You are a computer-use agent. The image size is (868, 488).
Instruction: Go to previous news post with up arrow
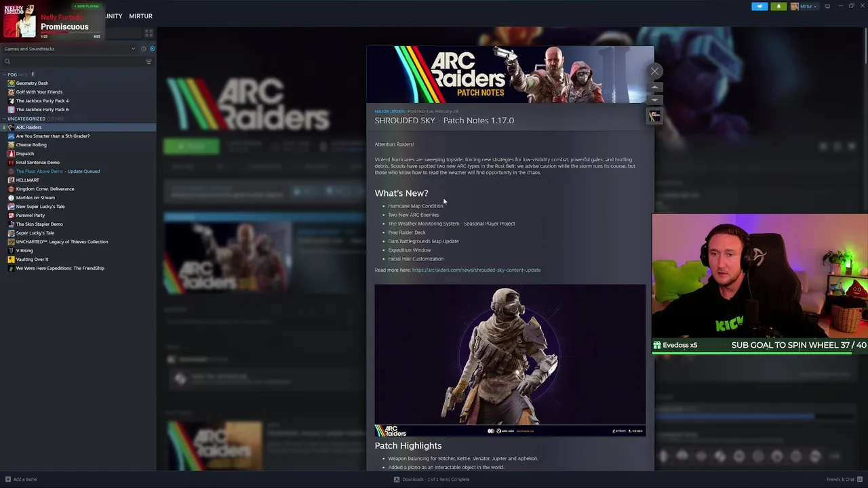(654, 87)
